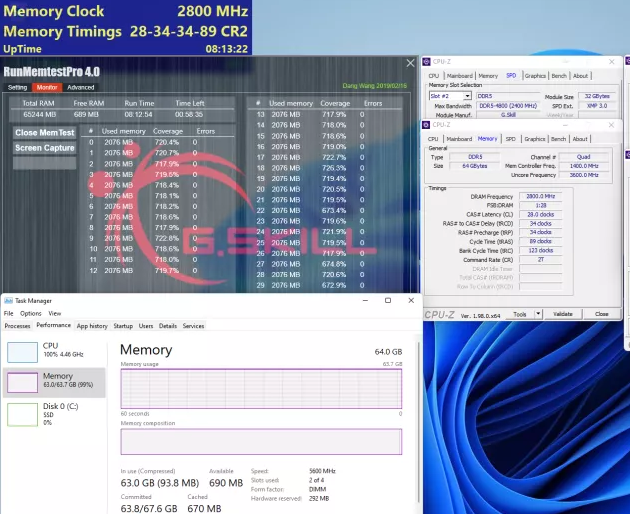The image size is (630, 514).
Task: Click the Speed 5600 MHz value
Action: click(322, 471)
